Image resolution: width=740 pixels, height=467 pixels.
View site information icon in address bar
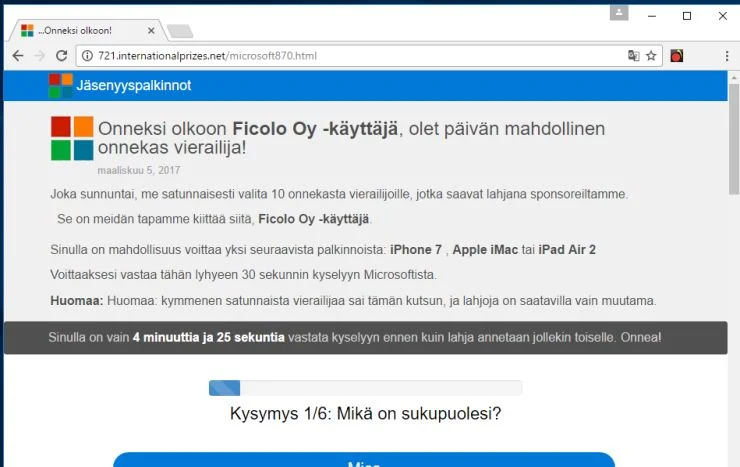[87, 56]
